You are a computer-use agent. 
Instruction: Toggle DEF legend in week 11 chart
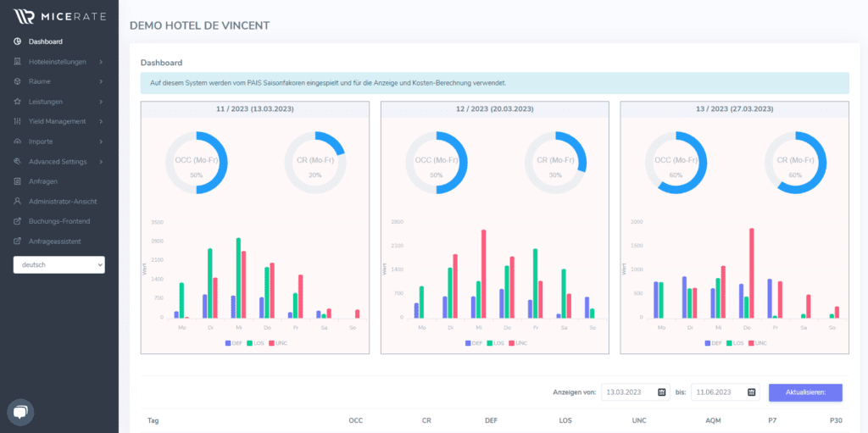pyautogui.click(x=234, y=343)
